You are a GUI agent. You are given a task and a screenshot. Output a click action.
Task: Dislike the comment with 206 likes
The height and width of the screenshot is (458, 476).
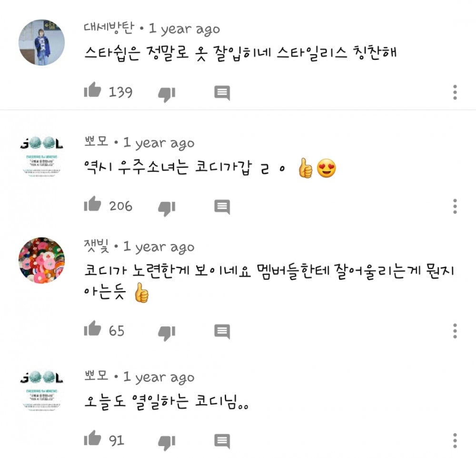(x=167, y=209)
